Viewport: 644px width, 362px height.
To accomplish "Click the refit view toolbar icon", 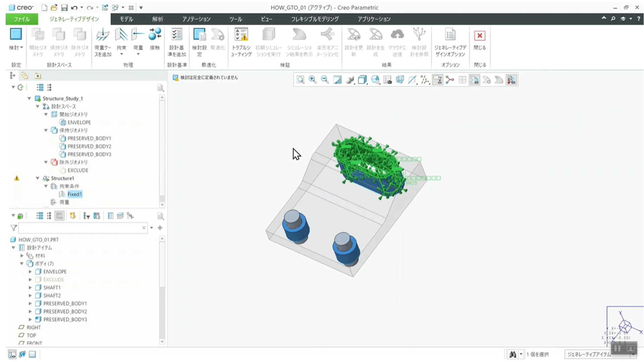I will coord(300,80).
